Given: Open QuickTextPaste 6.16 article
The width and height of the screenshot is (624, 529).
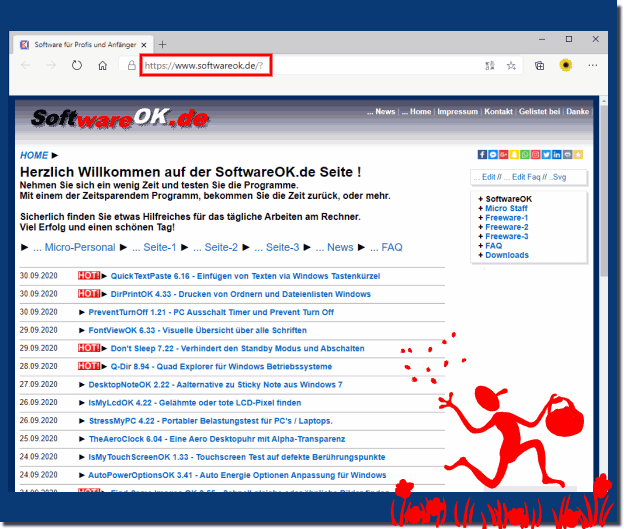Looking at the screenshot, I should (x=245, y=276).
